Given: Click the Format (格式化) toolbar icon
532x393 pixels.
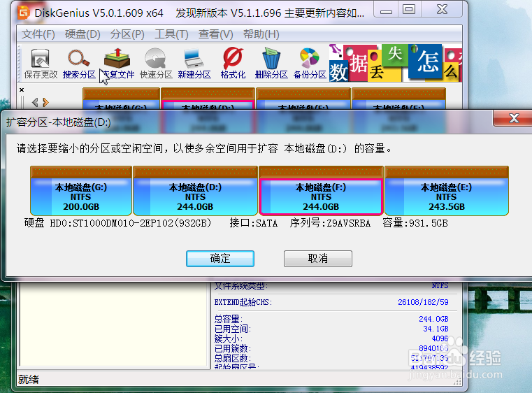Looking at the screenshot, I should click(x=233, y=64).
